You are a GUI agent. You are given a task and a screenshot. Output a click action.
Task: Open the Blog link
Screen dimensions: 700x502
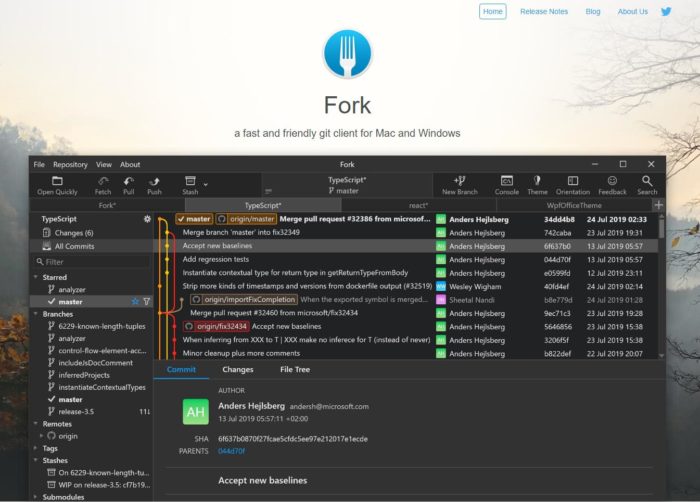[593, 12]
